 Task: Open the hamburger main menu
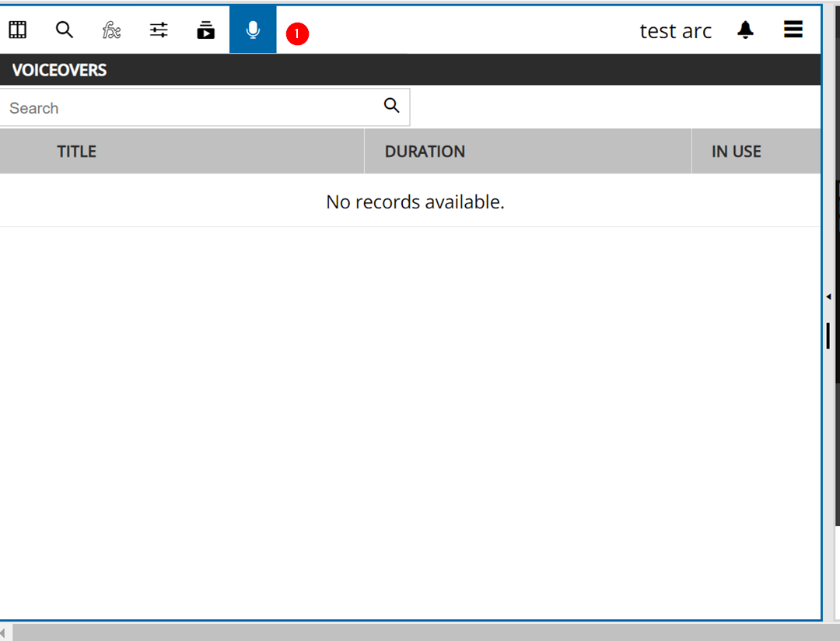pyautogui.click(x=793, y=30)
